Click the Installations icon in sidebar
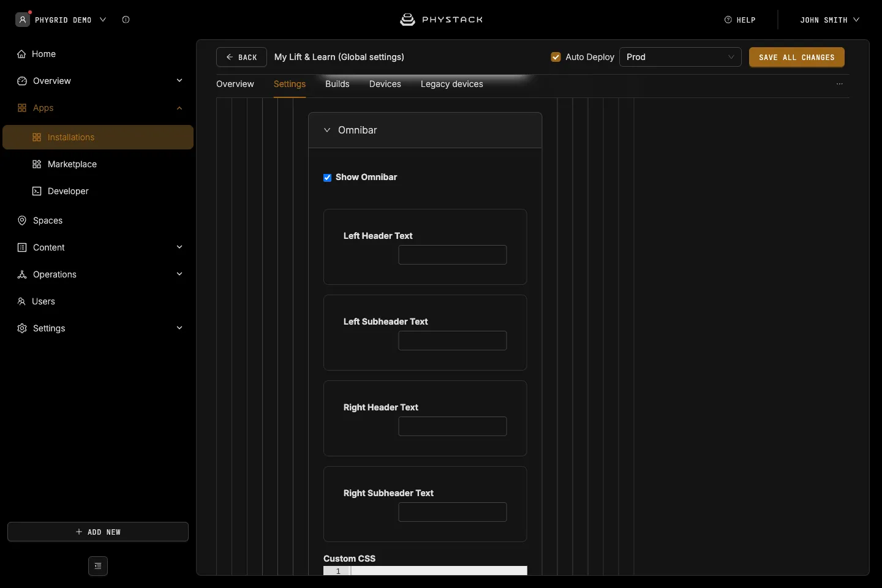 click(x=37, y=137)
